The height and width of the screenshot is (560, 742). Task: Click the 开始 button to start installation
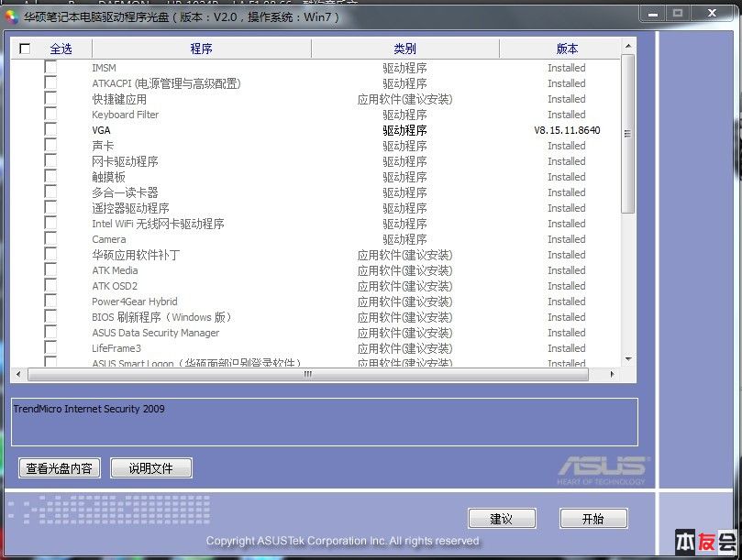(592, 518)
